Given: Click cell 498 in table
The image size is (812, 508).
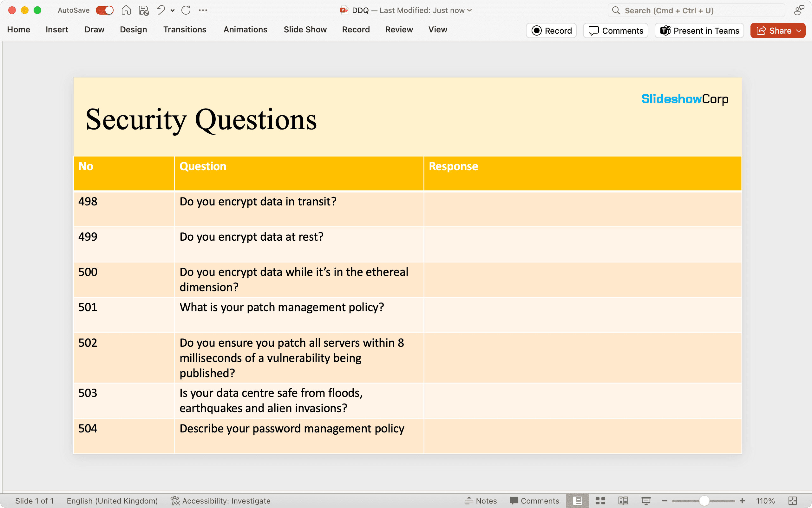Looking at the screenshot, I should pos(124,209).
